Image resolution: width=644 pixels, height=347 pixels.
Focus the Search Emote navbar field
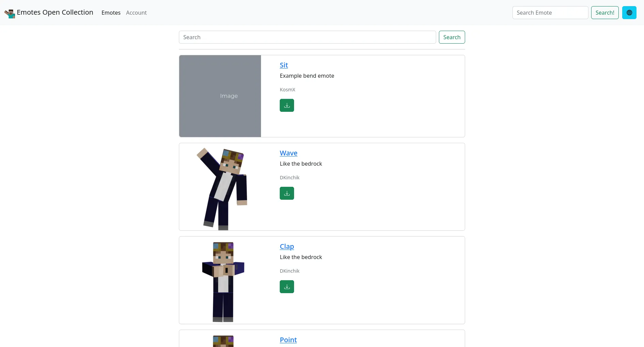pos(550,13)
